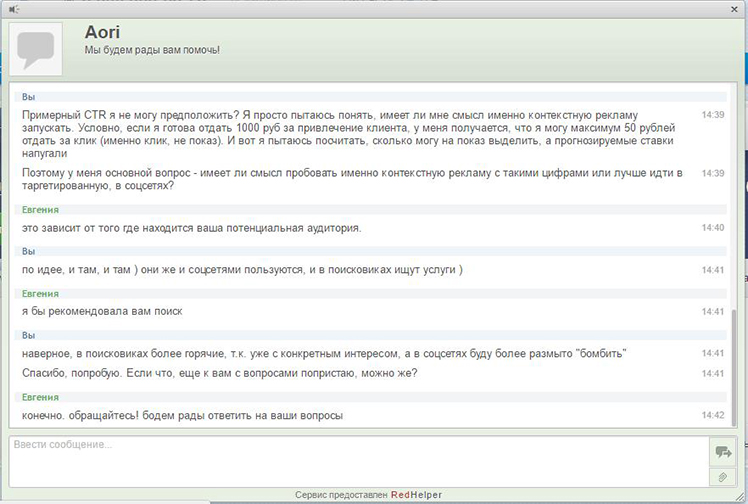Close the Aori chat window
748x504 pixels.
coord(734,9)
